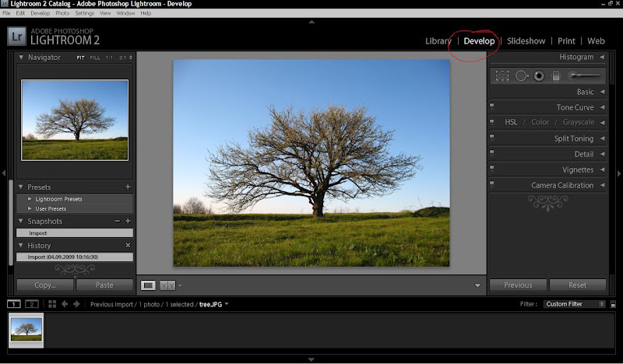Expand the Lightroom Presets folder
This screenshot has height=364, width=623.
pyautogui.click(x=30, y=199)
